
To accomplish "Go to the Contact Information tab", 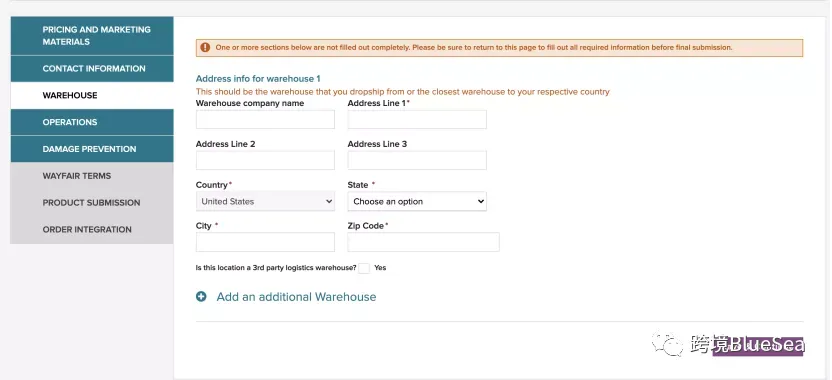I will [92, 68].
